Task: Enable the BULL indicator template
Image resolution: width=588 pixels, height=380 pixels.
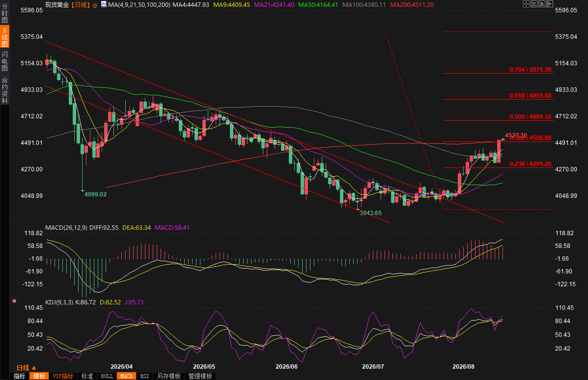Action: coord(107,376)
